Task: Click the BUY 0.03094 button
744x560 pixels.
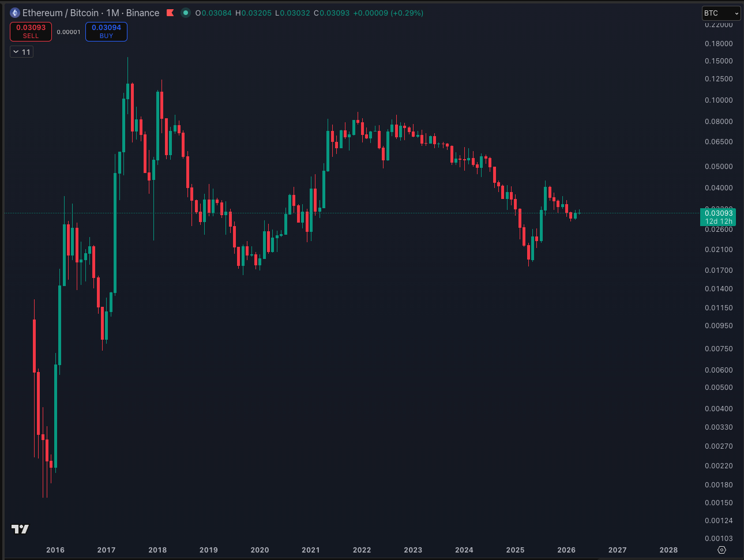Action: tap(106, 32)
